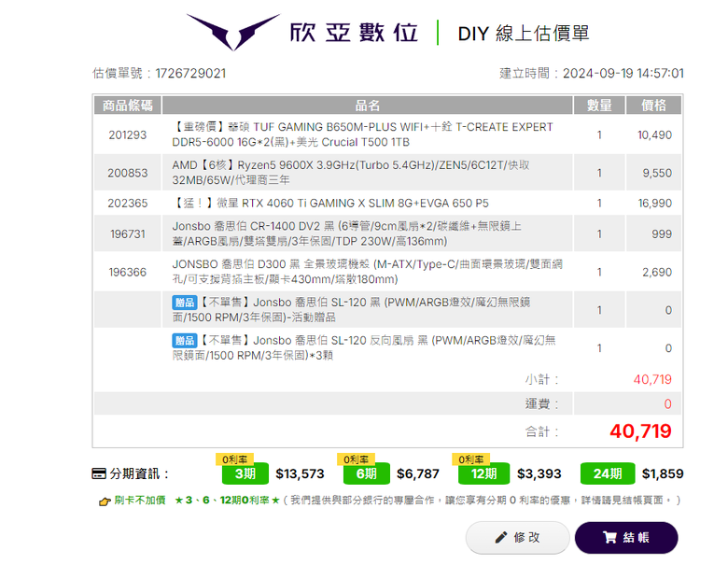The image size is (728, 579).
Task: Select the 24期 installment badge
Action: click(x=608, y=473)
